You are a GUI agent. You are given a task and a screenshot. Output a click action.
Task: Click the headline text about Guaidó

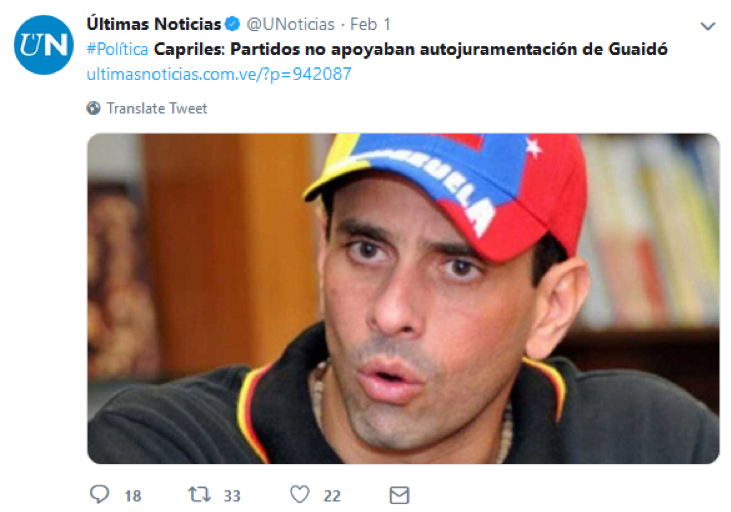click(411, 49)
